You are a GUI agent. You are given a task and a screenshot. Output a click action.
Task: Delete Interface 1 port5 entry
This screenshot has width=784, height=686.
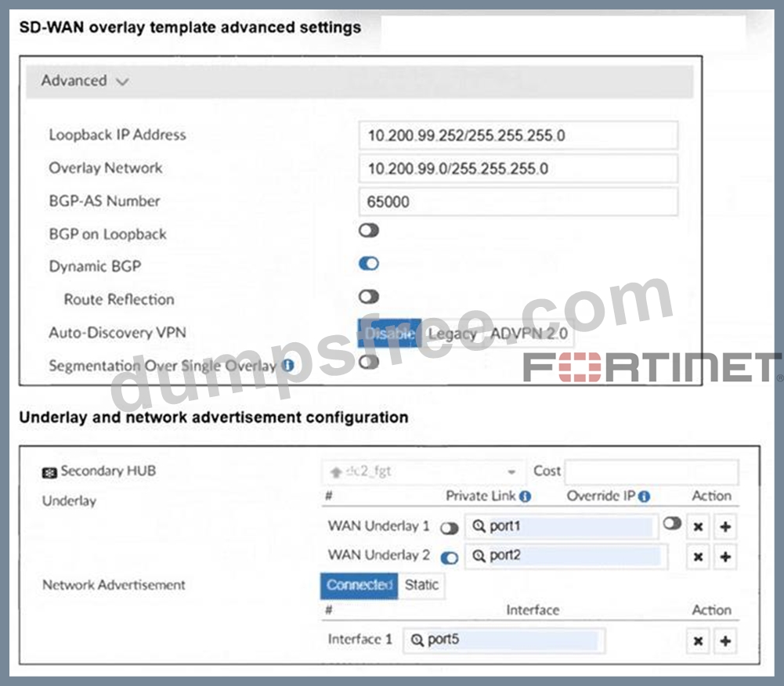pos(698,641)
